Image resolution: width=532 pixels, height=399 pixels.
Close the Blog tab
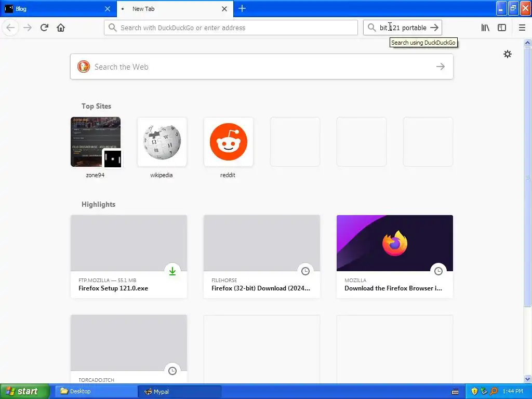(107, 9)
